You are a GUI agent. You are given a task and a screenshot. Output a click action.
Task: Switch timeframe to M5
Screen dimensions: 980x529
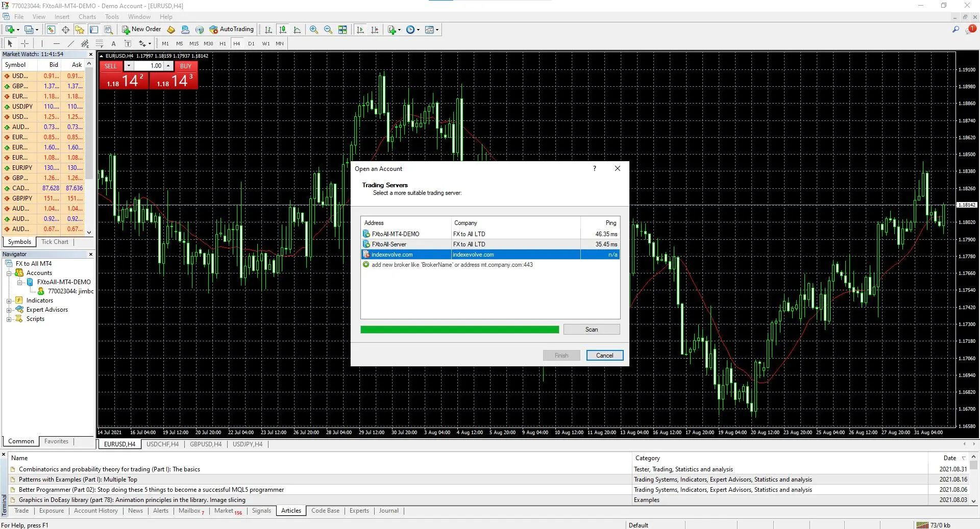click(x=180, y=44)
